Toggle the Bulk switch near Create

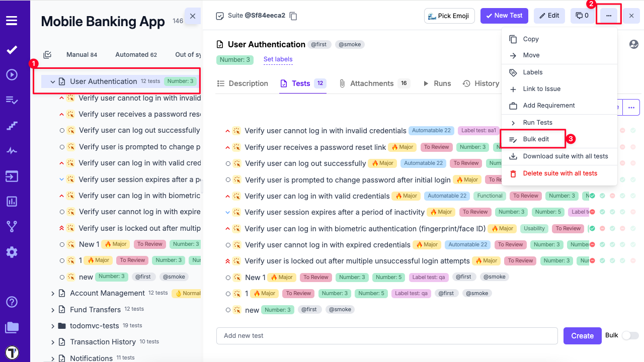630,335
